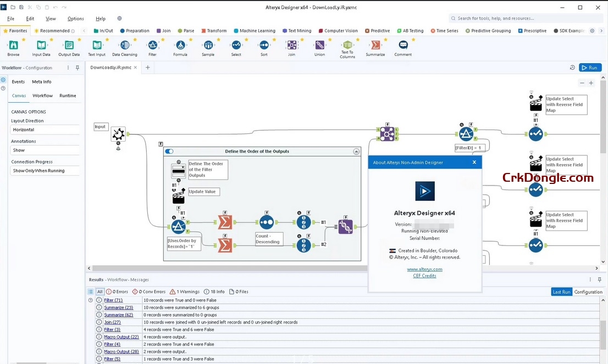Toggle the 18 Info messages filter

click(216, 292)
